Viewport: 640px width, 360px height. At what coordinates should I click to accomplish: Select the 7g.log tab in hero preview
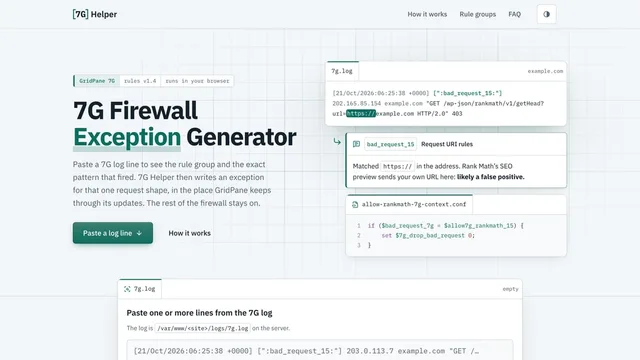(342, 71)
